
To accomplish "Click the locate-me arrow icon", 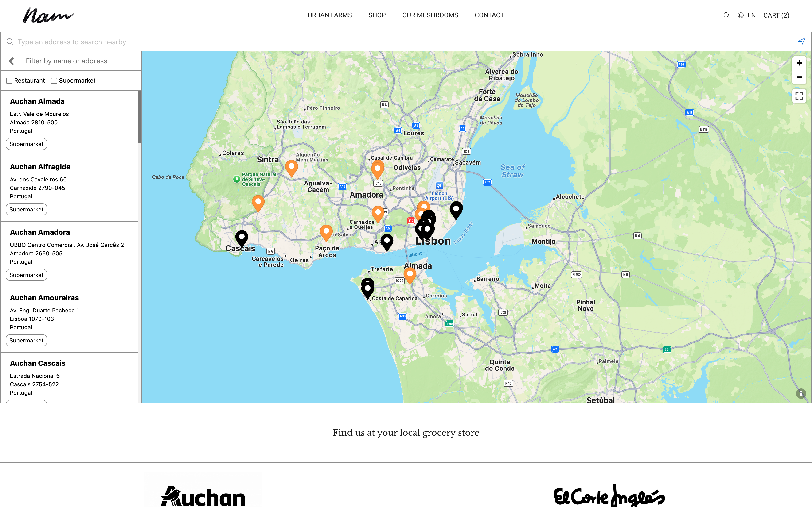I will point(801,42).
